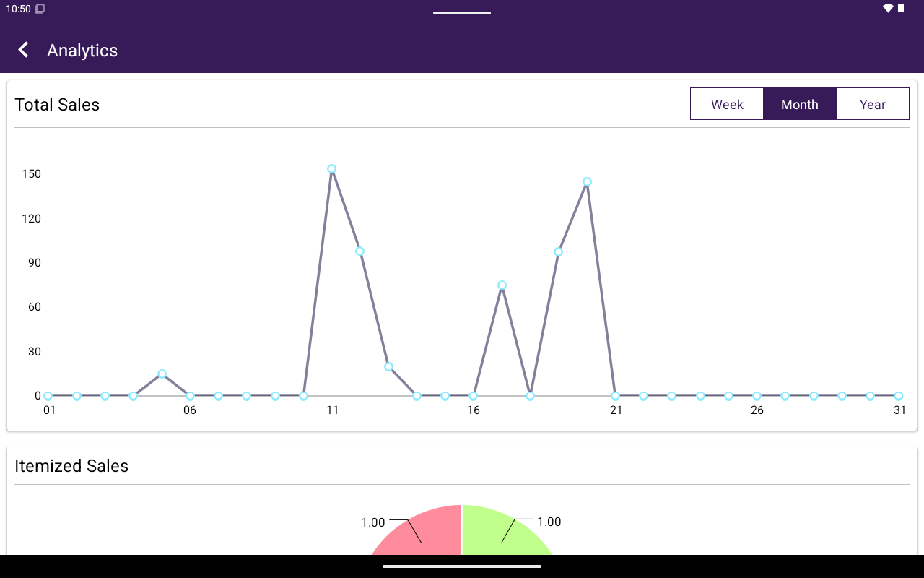Tap the notification icon beside the clock

(x=40, y=9)
